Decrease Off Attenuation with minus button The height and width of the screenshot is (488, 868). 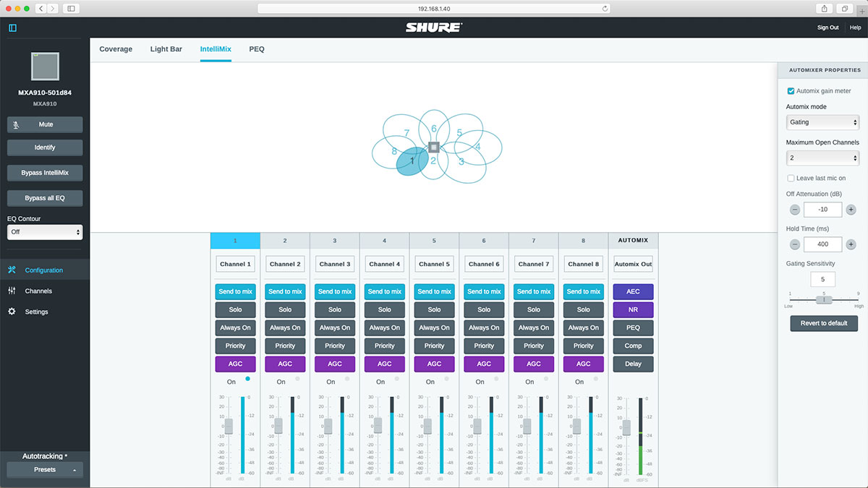coord(794,210)
